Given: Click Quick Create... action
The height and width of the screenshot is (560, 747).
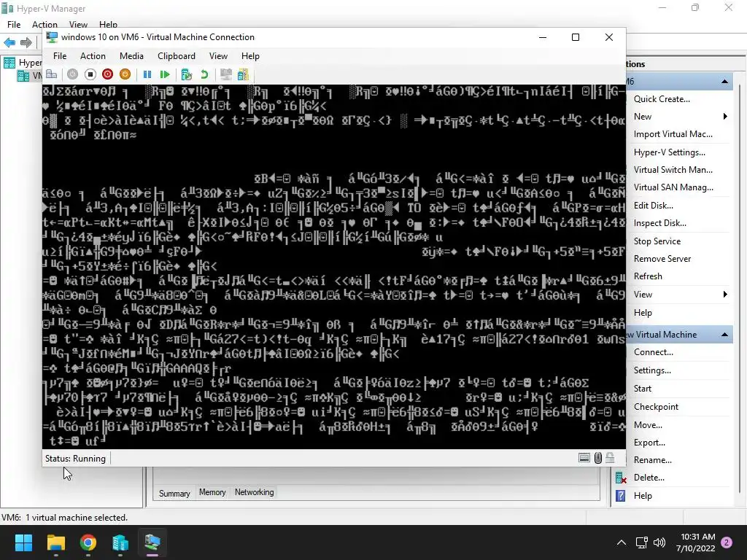Looking at the screenshot, I should point(662,99).
